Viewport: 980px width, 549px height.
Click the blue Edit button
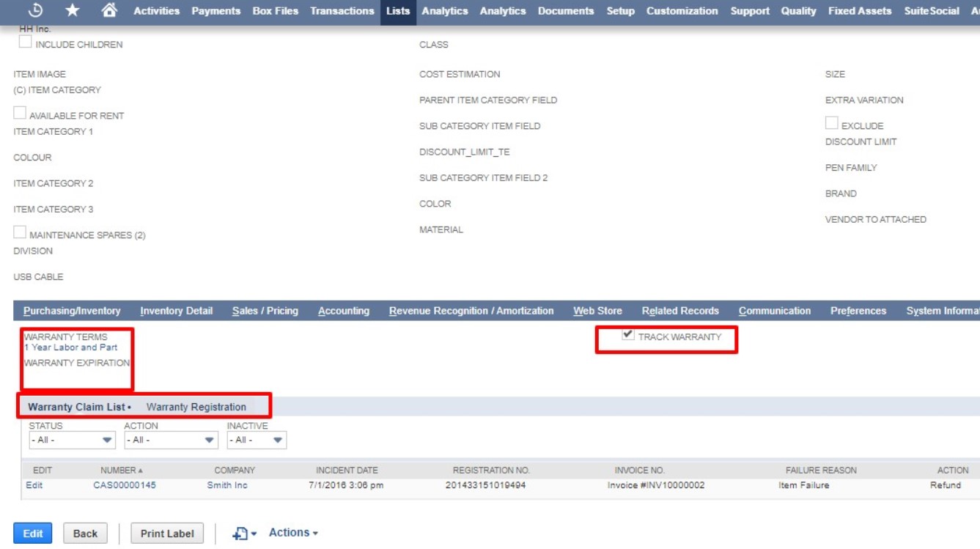coord(33,534)
